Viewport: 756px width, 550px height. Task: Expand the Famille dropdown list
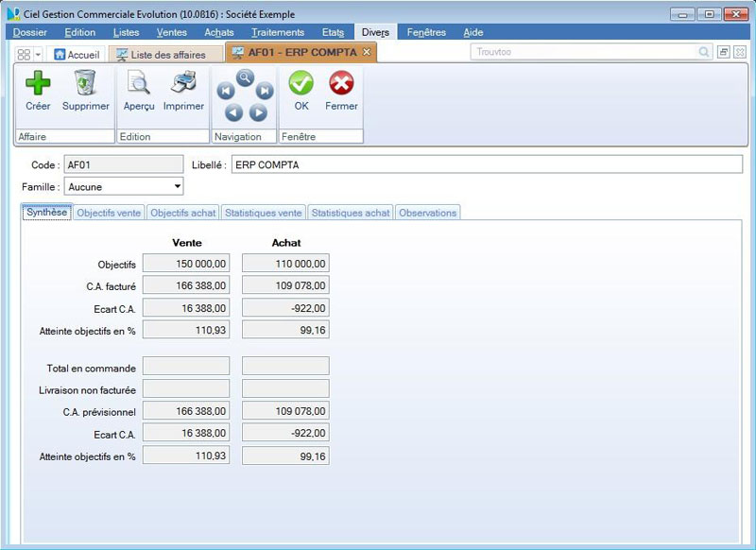178,187
